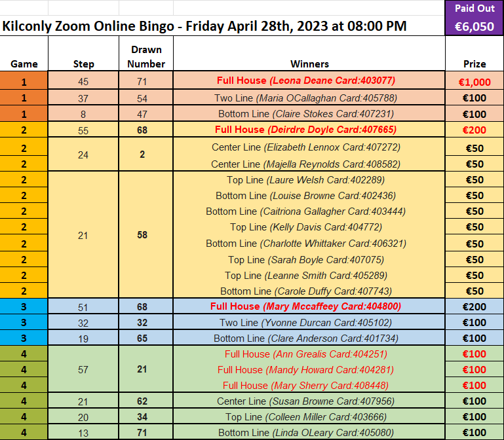Click step cell 8 in game 1

(x=84, y=114)
